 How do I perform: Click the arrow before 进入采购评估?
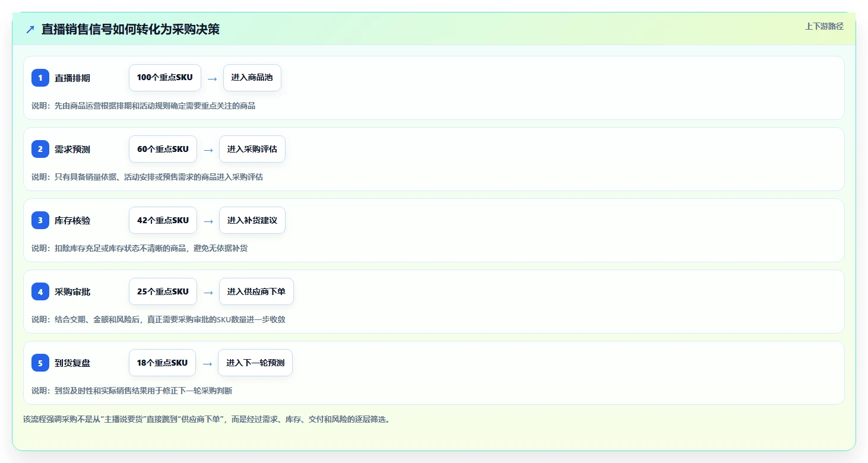point(208,150)
